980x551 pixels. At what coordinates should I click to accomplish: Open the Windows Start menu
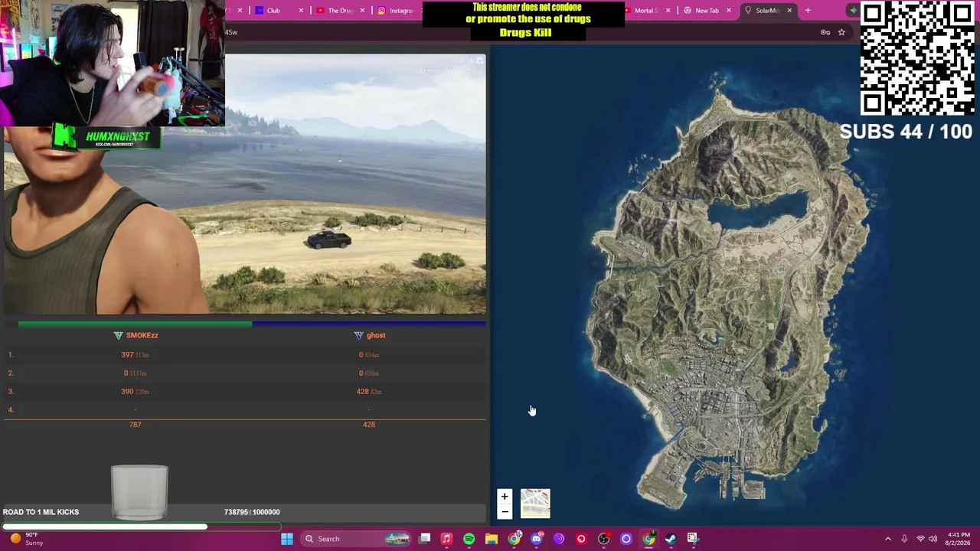click(287, 539)
